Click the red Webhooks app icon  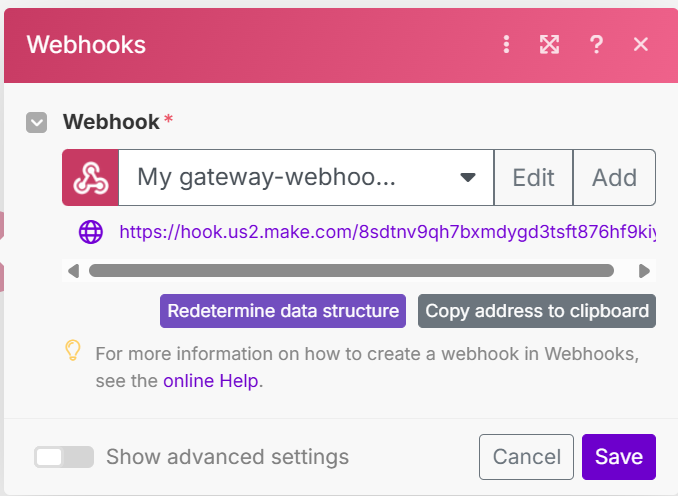point(90,177)
